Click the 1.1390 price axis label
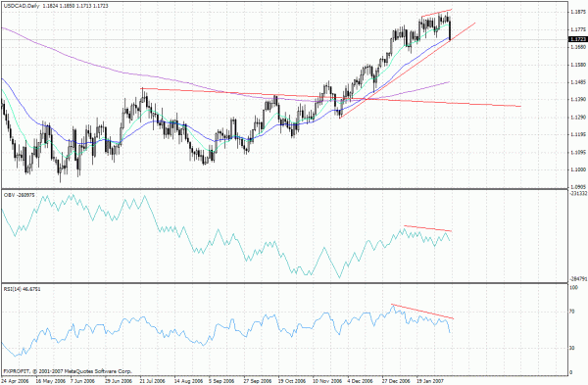 tap(578, 100)
